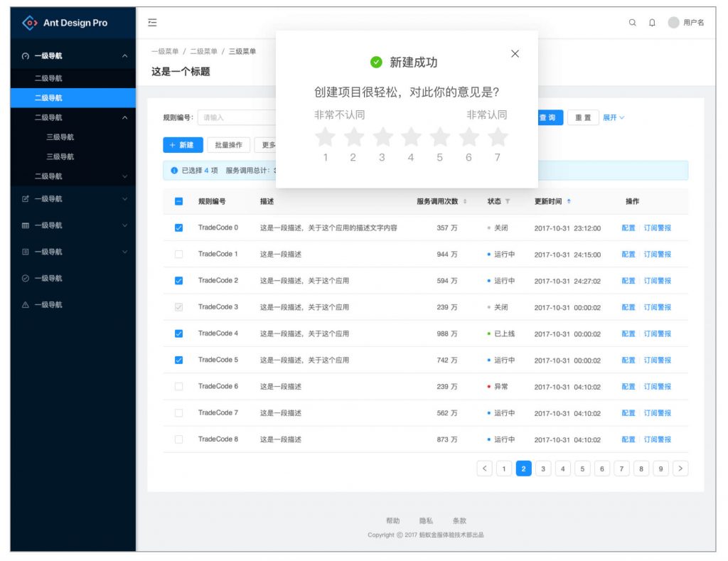
Task: Click the edit icon of second 一级导航
Action: click(26, 199)
